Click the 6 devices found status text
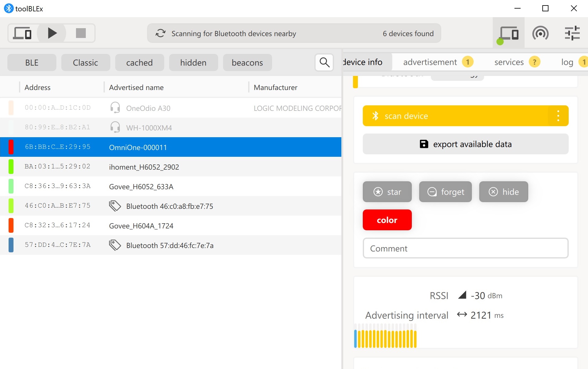Viewport: 588px width, 369px height. tap(408, 33)
